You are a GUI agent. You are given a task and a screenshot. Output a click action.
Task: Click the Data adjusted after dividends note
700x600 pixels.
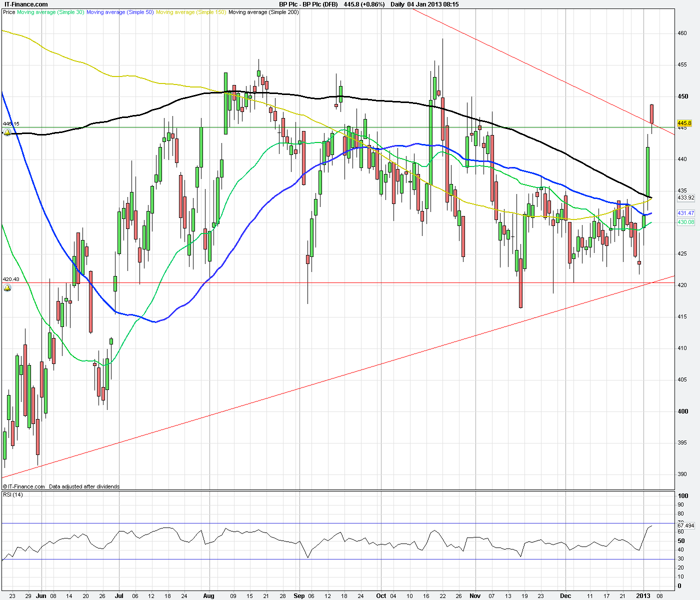pos(84,486)
